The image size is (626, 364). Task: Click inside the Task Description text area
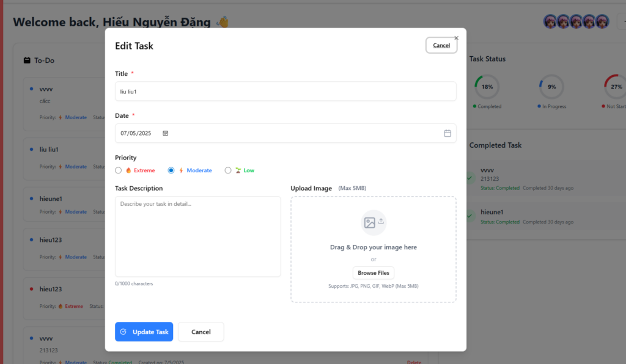pyautogui.click(x=197, y=236)
